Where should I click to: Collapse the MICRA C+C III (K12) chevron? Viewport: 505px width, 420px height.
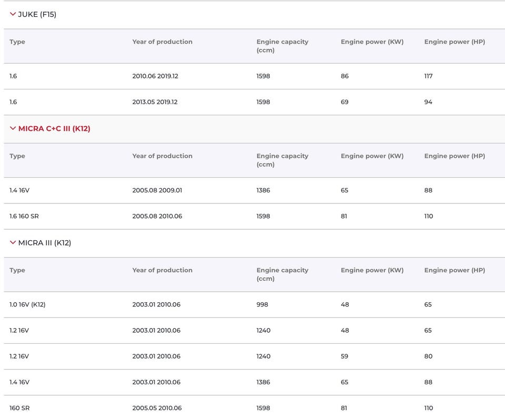click(13, 128)
